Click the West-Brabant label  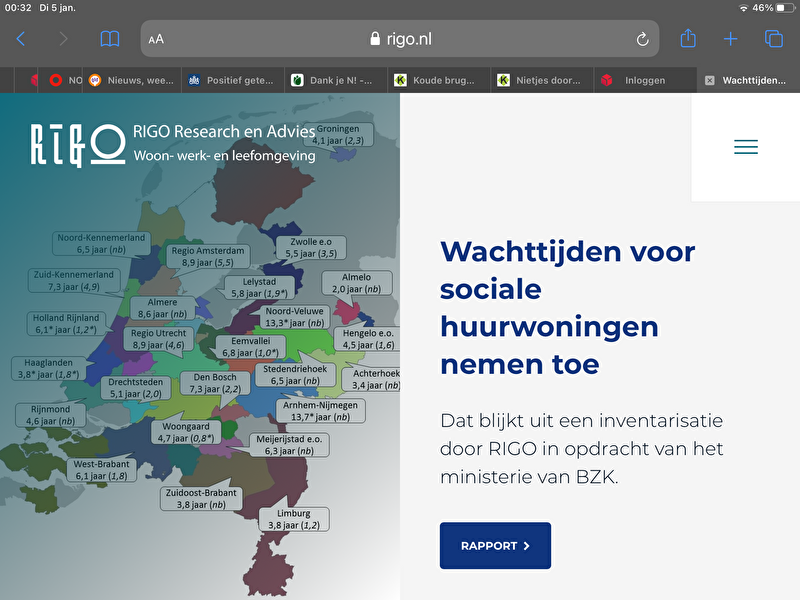pos(101,470)
